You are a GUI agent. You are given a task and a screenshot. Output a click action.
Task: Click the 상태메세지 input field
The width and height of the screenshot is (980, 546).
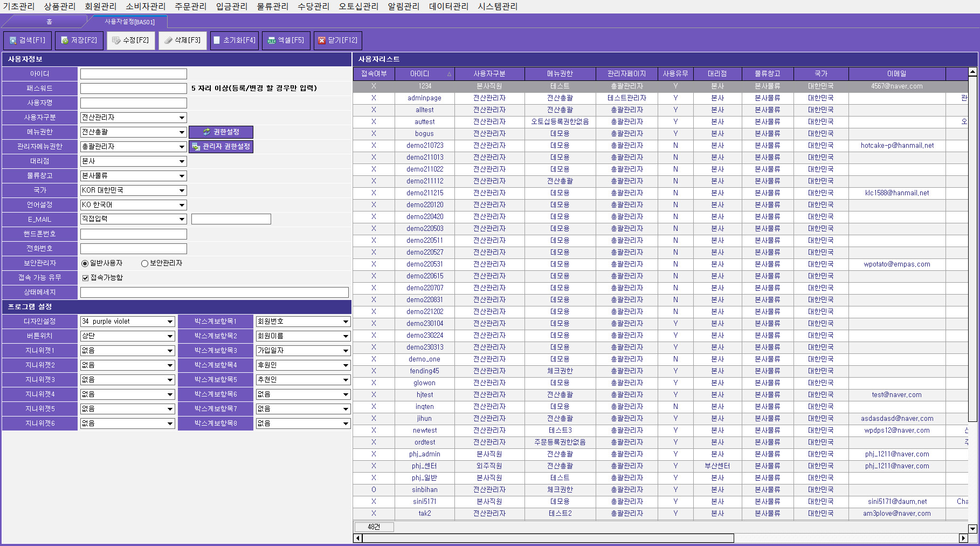215,292
